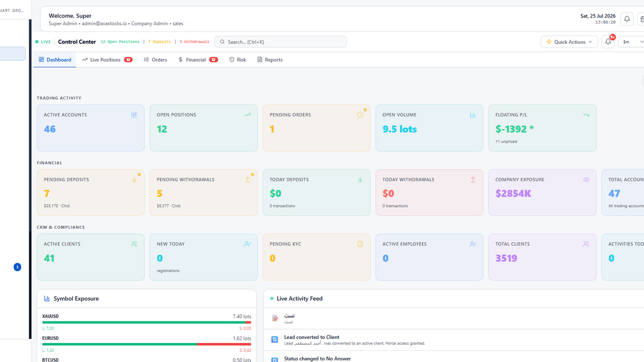Viewport: 644px width, 362px height.
Task: Click the Search (Ctrl+K) field
Action: pos(280,42)
